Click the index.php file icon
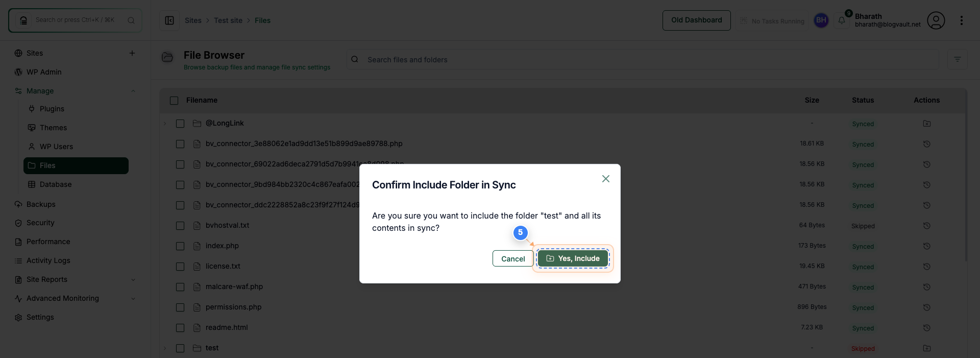This screenshot has width=980, height=358. pos(197,246)
